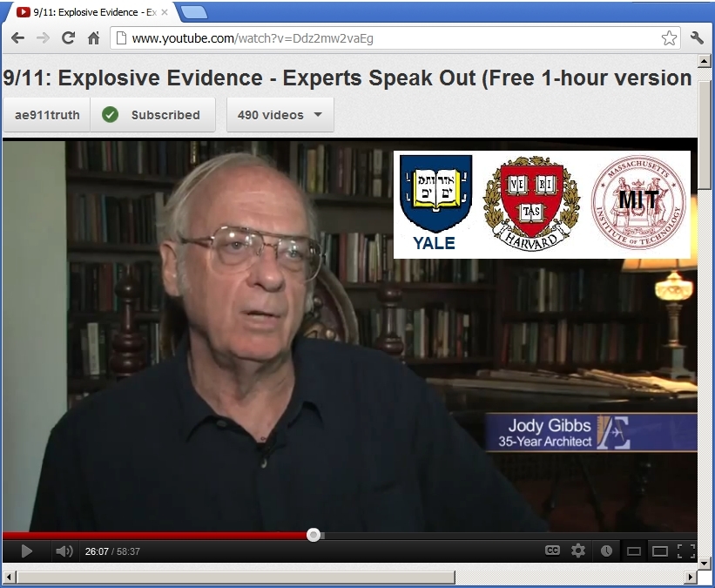Play the video
Image resolution: width=715 pixels, height=588 pixels.
26,551
